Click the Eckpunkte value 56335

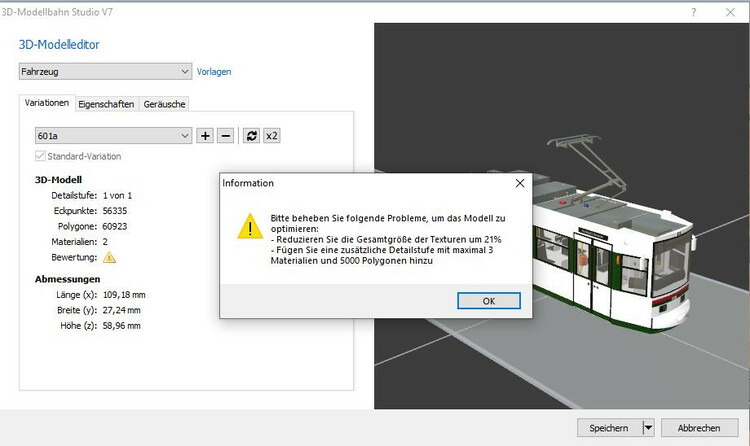[x=115, y=211]
